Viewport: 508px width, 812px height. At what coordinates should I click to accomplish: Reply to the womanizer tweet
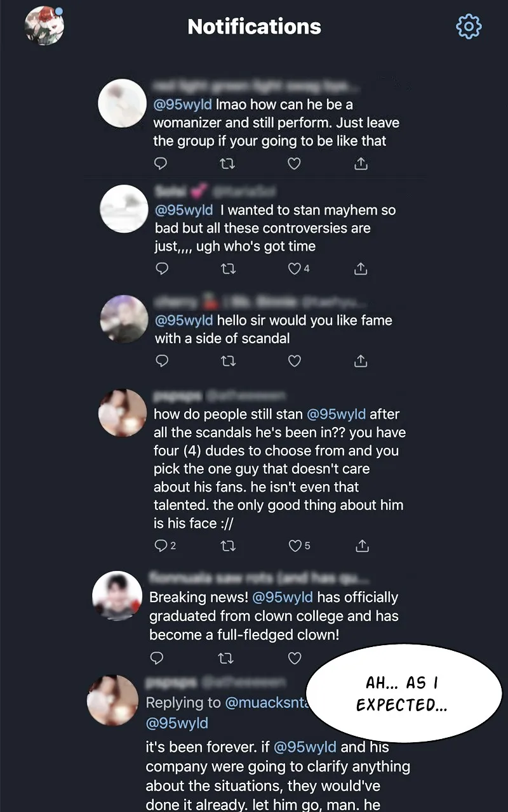161,164
